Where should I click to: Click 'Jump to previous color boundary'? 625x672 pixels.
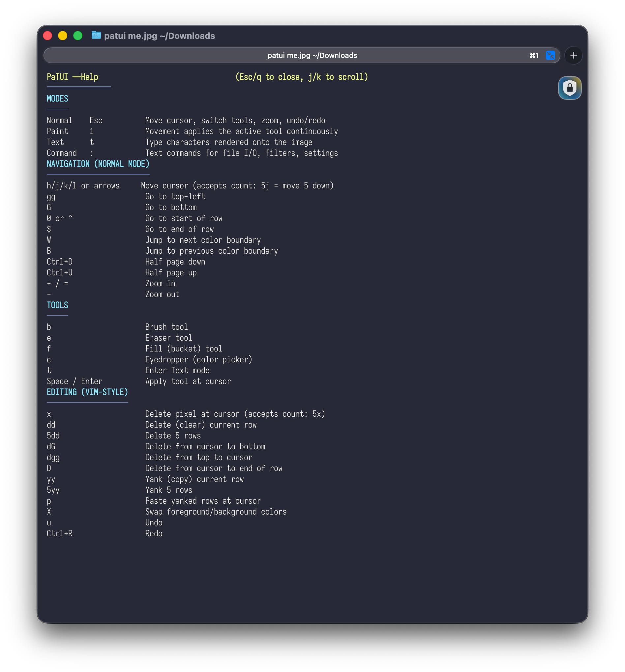212,251
